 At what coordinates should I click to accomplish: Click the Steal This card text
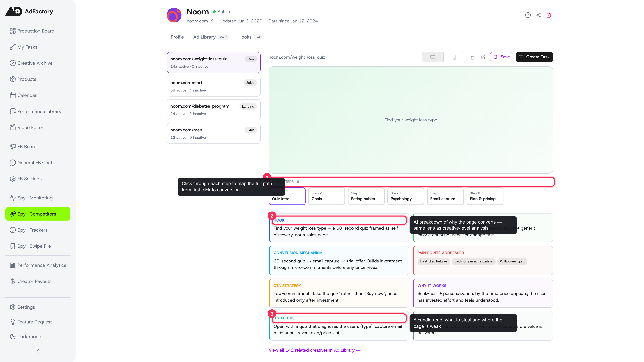(338, 329)
